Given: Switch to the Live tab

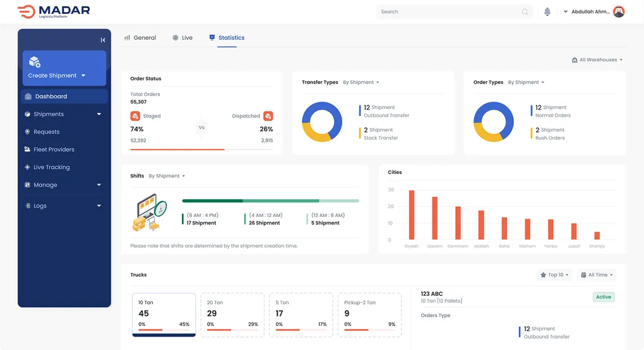Looking at the screenshot, I should (x=182, y=38).
